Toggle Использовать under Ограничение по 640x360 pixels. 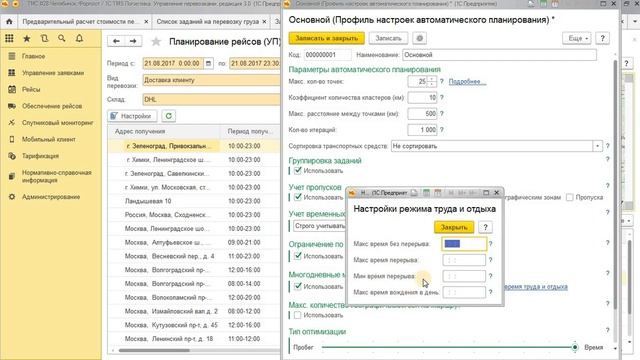[x=298, y=256]
